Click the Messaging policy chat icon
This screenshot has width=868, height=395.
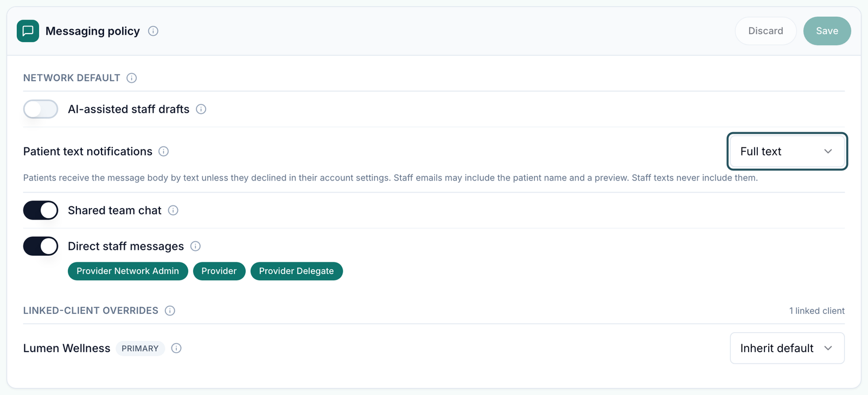(x=28, y=31)
